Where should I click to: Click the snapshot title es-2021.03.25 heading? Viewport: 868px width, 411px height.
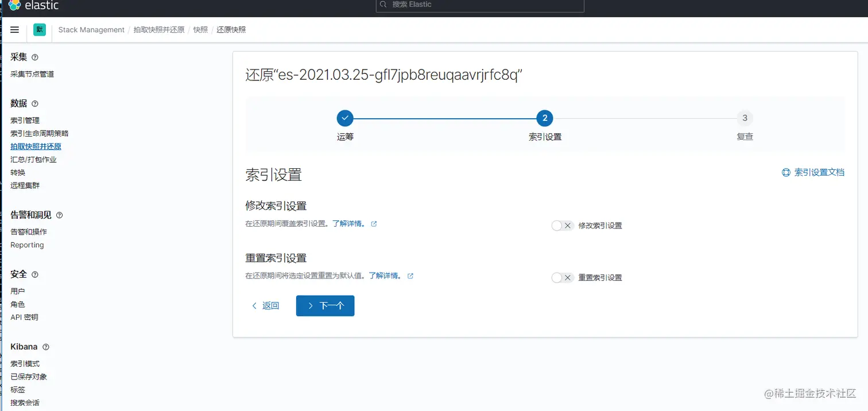click(x=384, y=75)
